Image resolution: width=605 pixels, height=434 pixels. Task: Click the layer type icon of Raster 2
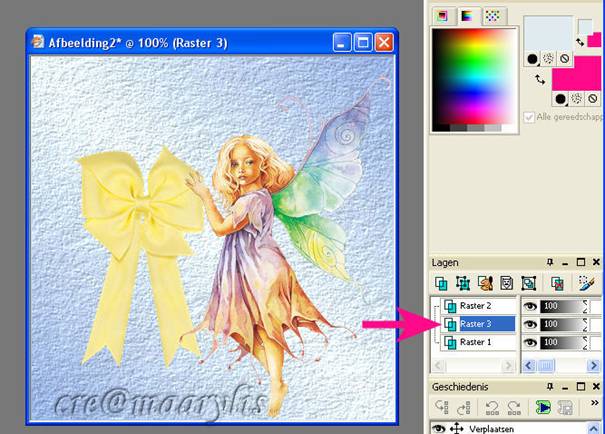click(450, 306)
